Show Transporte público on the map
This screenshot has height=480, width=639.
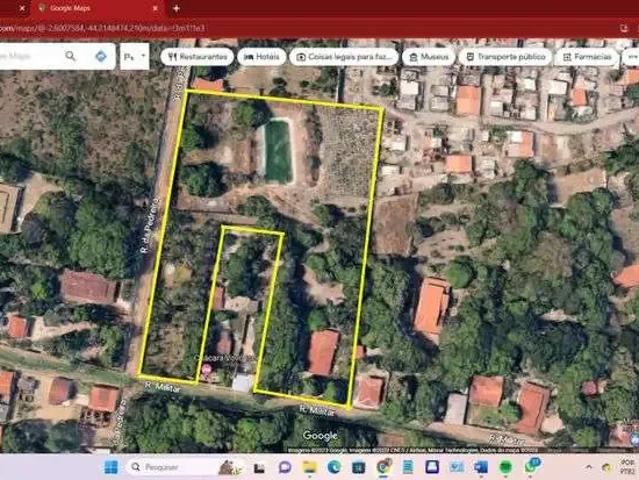tap(504, 57)
